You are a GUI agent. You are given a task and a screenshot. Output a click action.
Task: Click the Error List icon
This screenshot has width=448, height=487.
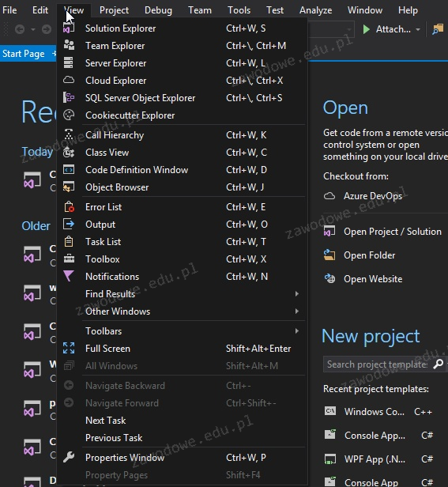(69, 207)
